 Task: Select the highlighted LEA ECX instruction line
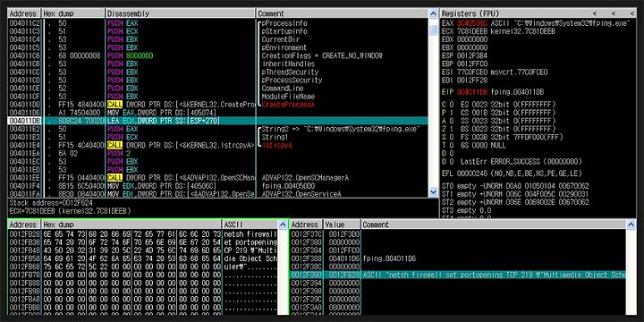(x=217, y=121)
